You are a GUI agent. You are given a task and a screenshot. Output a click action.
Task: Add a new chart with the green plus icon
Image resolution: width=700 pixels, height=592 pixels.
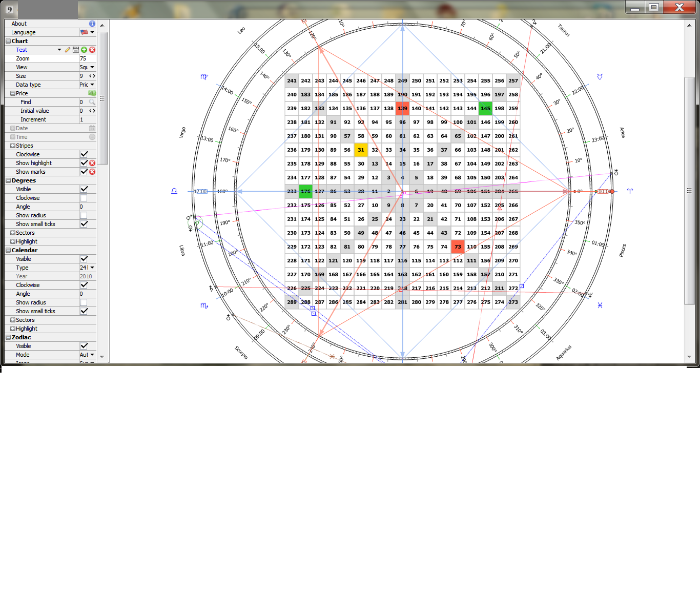point(84,49)
